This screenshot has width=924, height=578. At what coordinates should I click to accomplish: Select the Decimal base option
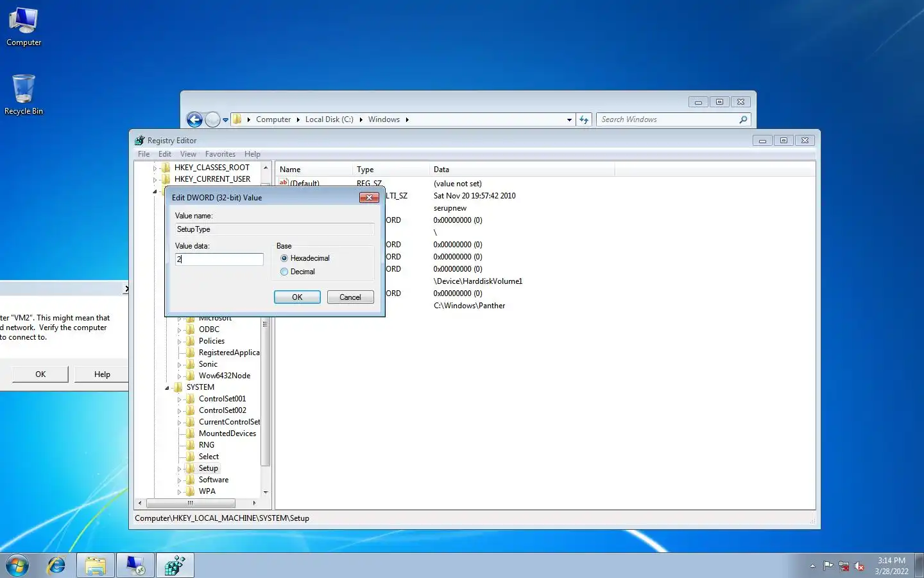click(x=298, y=272)
